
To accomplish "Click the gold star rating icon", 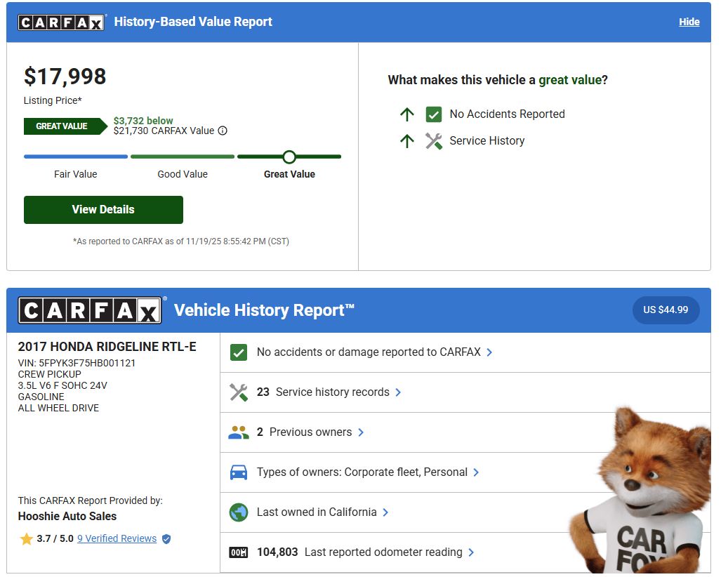I will tap(27, 539).
